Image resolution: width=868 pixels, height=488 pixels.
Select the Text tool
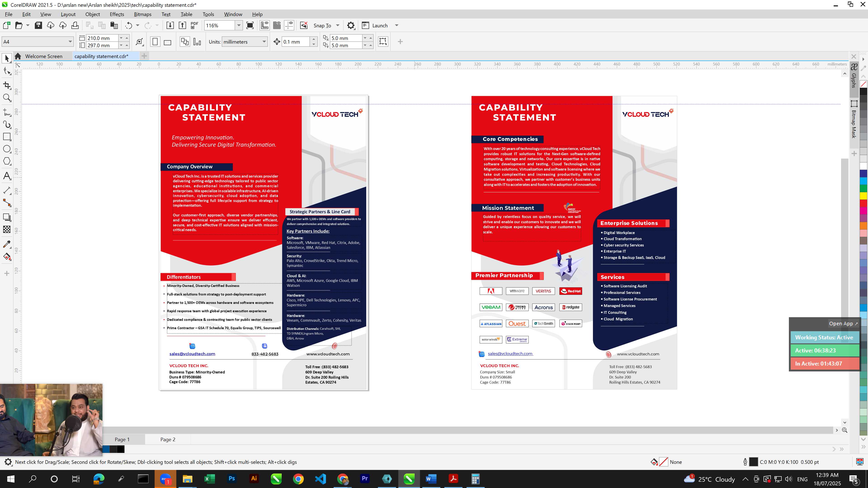7,176
